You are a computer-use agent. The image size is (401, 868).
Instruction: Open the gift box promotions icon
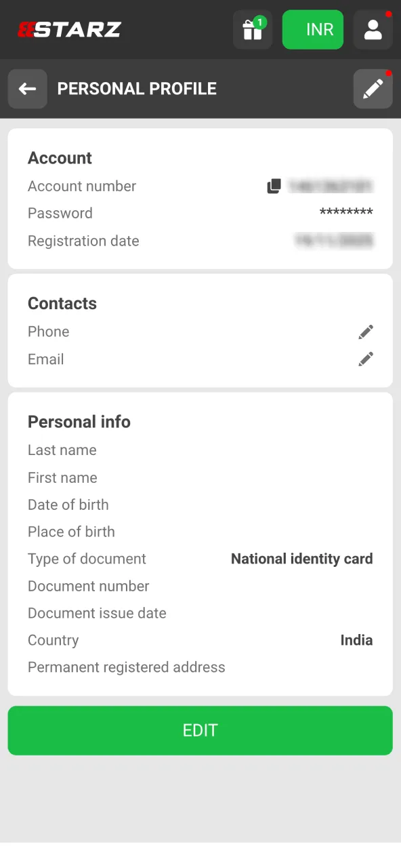tap(252, 29)
